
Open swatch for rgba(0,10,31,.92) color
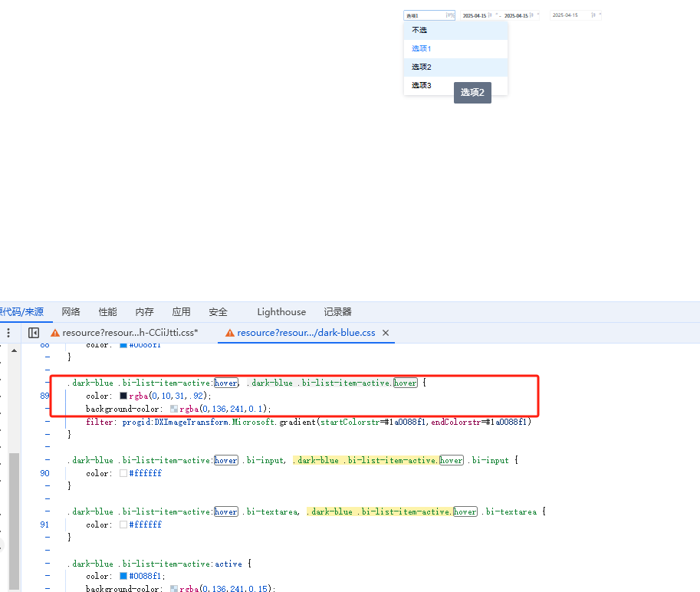(123, 396)
